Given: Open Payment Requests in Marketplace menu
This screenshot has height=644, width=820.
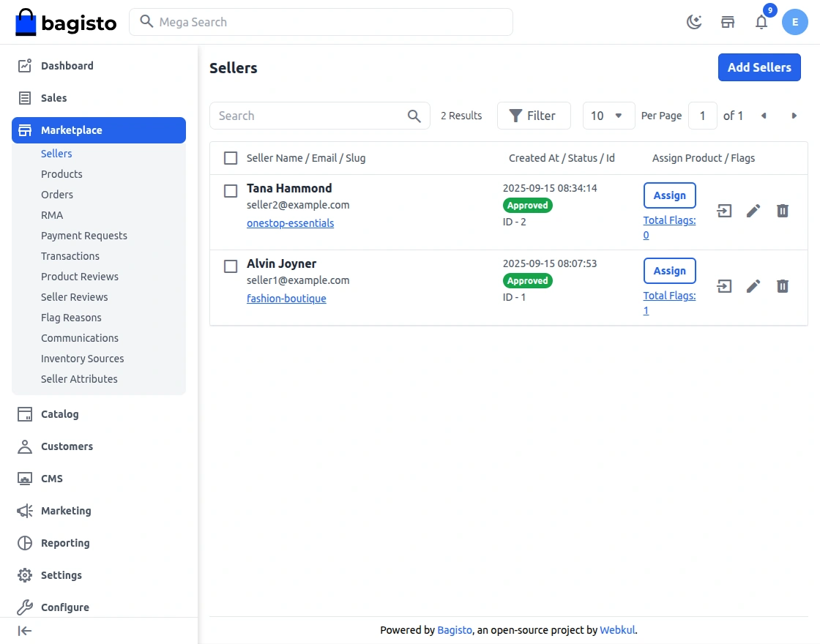Looking at the screenshot, I should pos(84,236).
